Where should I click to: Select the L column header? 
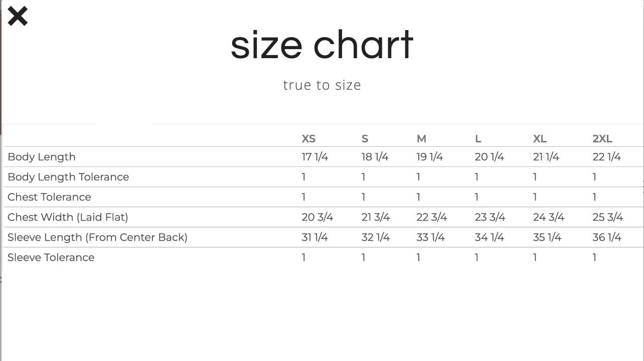pyautogui.click(x=478, y=139)
